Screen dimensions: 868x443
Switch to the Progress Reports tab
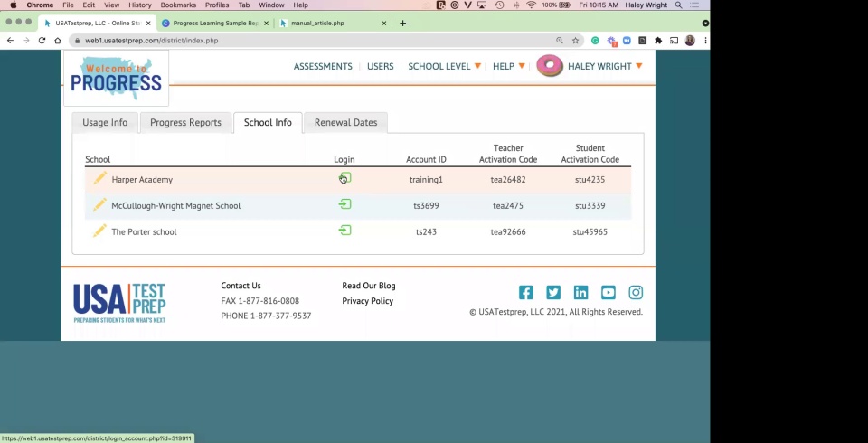pos(185,122)
